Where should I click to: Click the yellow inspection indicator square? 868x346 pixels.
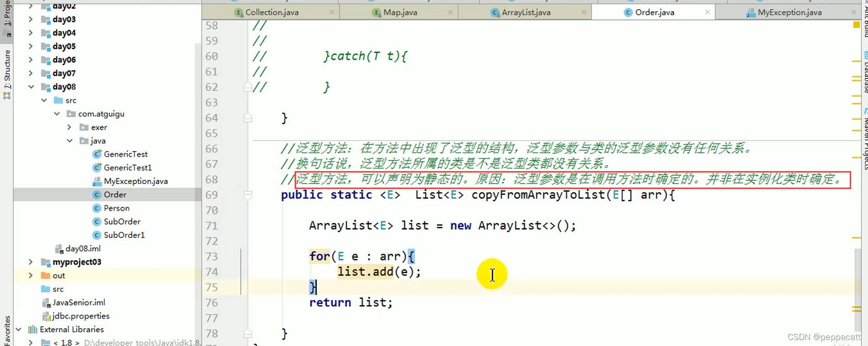pos(856,25)
